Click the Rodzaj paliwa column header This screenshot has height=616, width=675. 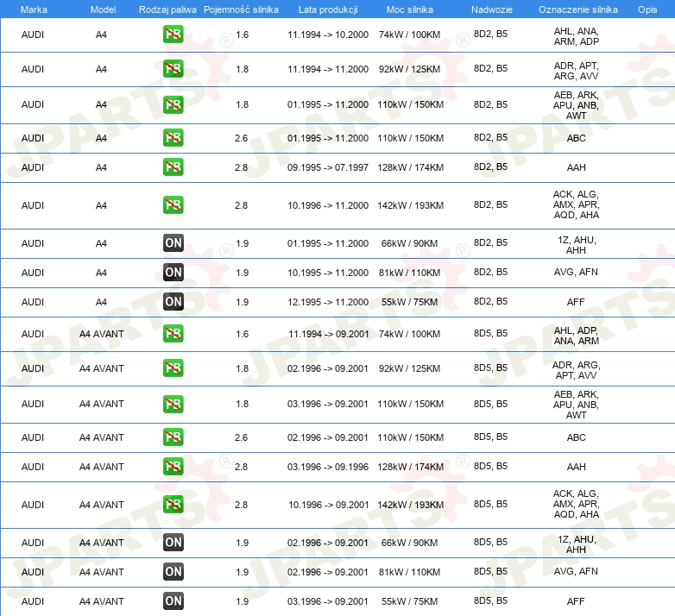point(167,9)
